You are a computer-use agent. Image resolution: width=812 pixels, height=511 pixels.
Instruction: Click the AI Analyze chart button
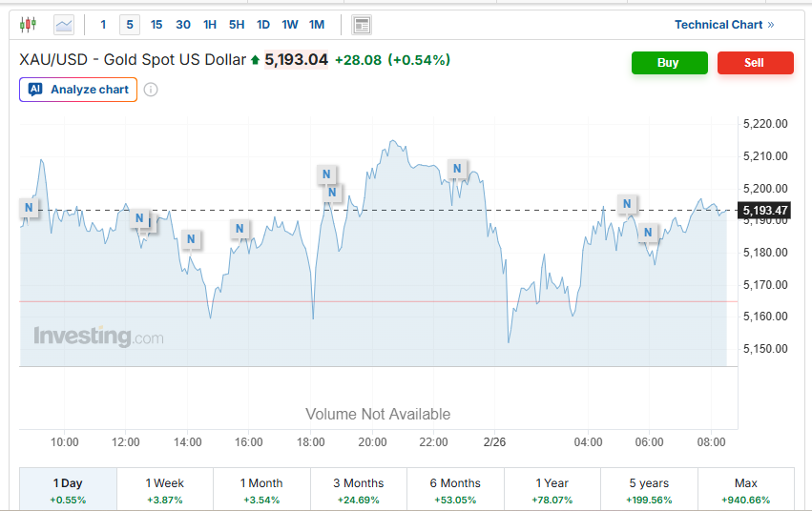click(78, 90)
